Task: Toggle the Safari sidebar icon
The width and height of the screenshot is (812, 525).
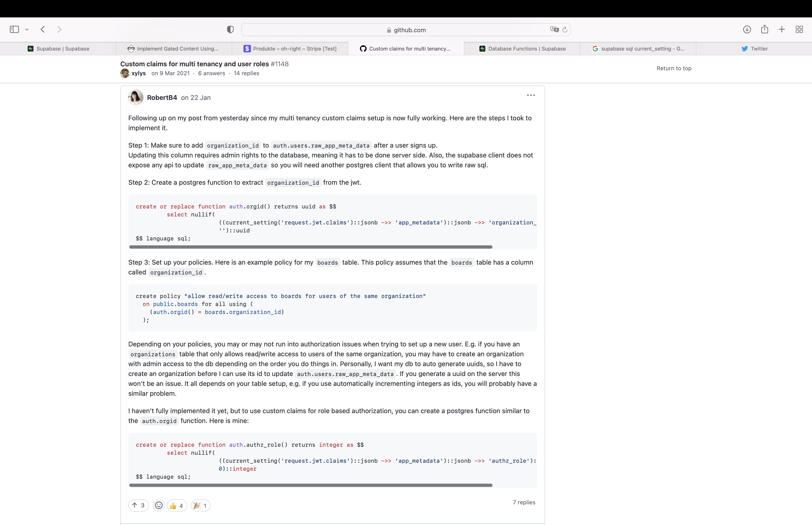Action: click(14, 29)
